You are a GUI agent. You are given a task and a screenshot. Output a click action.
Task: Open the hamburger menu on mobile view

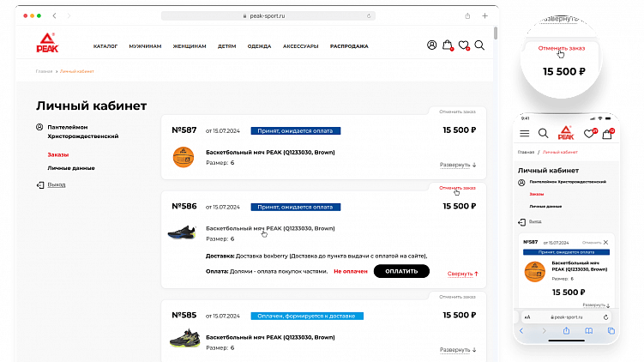pyautogui.click(x=524, y=133)
